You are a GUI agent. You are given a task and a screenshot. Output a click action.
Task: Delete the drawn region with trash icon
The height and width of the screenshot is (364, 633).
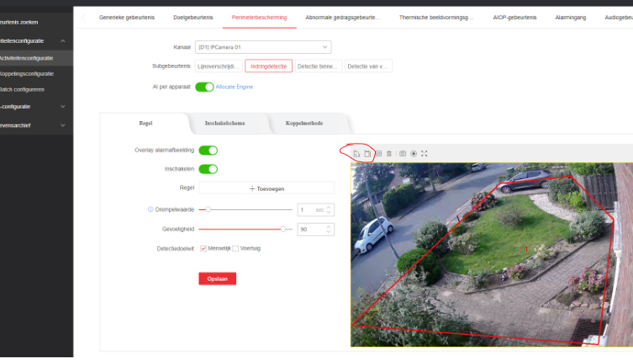click(x=388, y=154)
